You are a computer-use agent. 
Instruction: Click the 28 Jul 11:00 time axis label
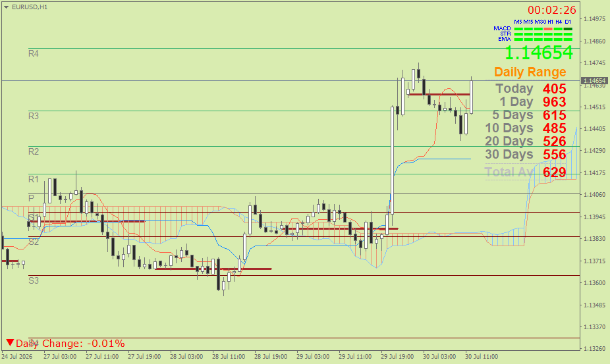tap(229, 357)
